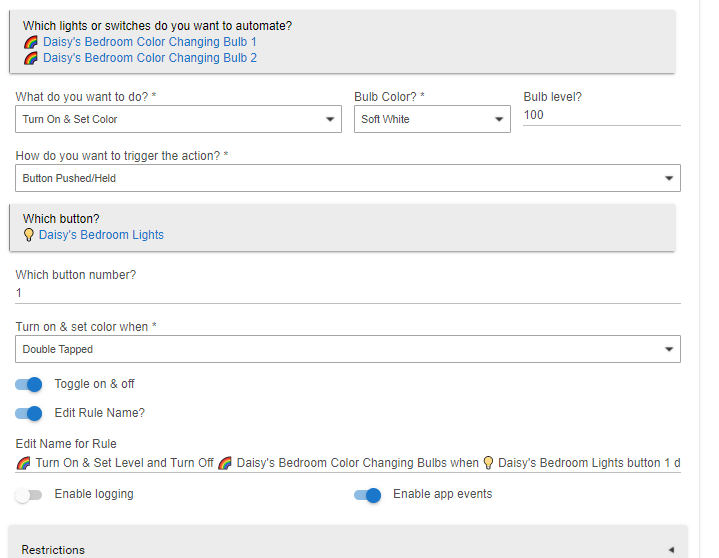This screenshot has width=719, height=558.
Task: Enable logging toggle
Action: (29, 494)
